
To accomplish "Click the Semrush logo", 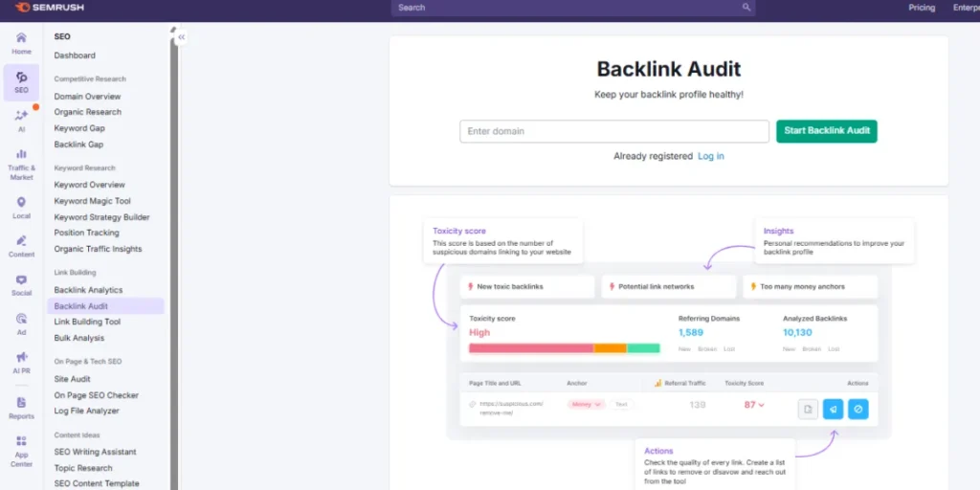I will tap(49, 8).
